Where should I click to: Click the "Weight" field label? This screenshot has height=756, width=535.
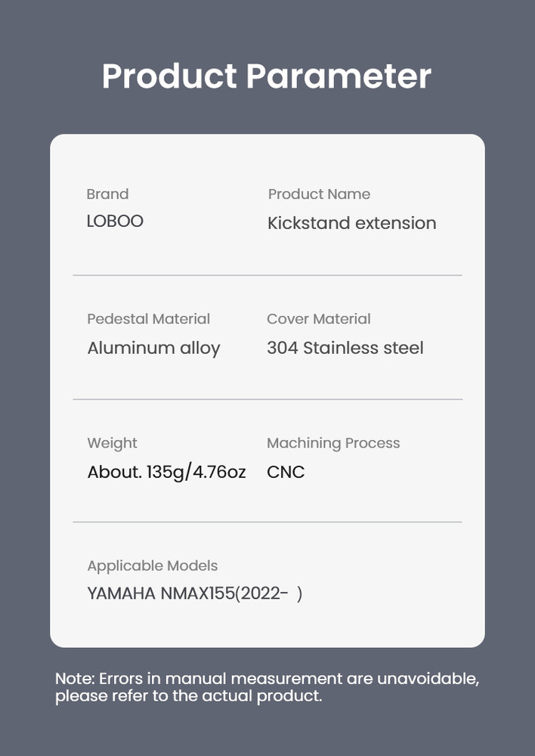tap(112, 443)
